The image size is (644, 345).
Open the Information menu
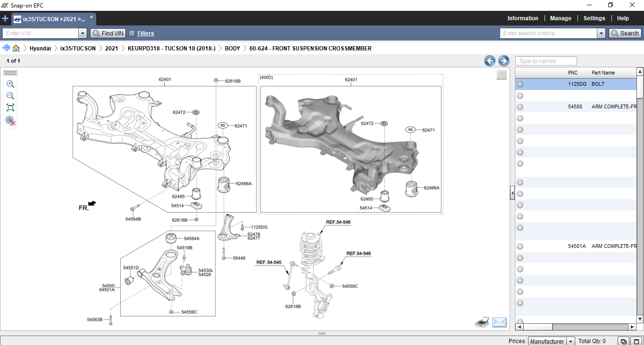(522, 18)
